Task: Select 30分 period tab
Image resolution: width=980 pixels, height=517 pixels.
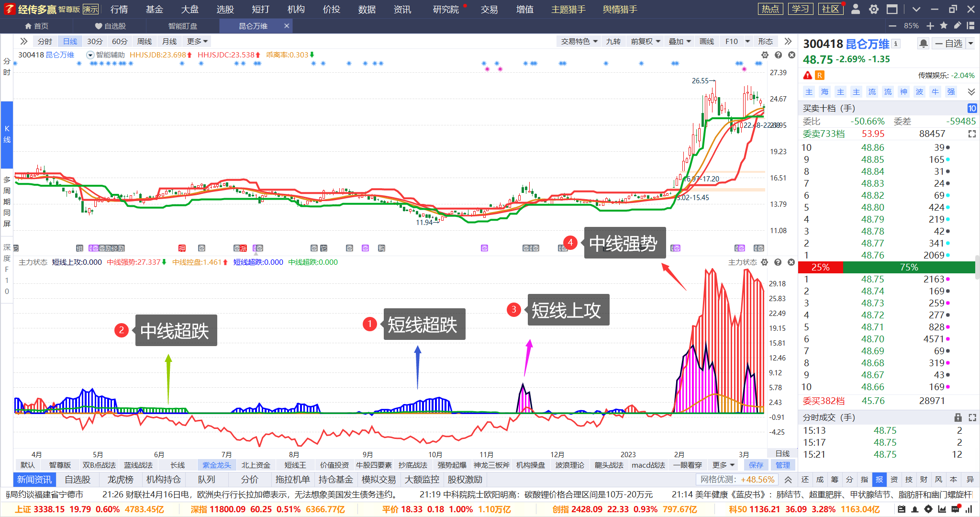Action: (x=95, y=42)
